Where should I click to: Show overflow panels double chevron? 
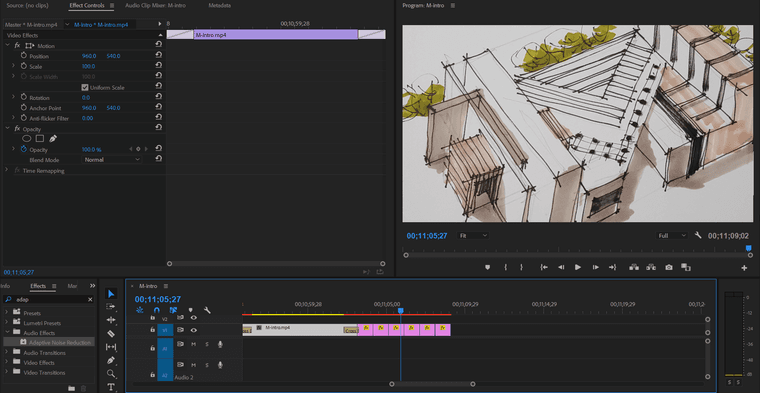point(93,286)
